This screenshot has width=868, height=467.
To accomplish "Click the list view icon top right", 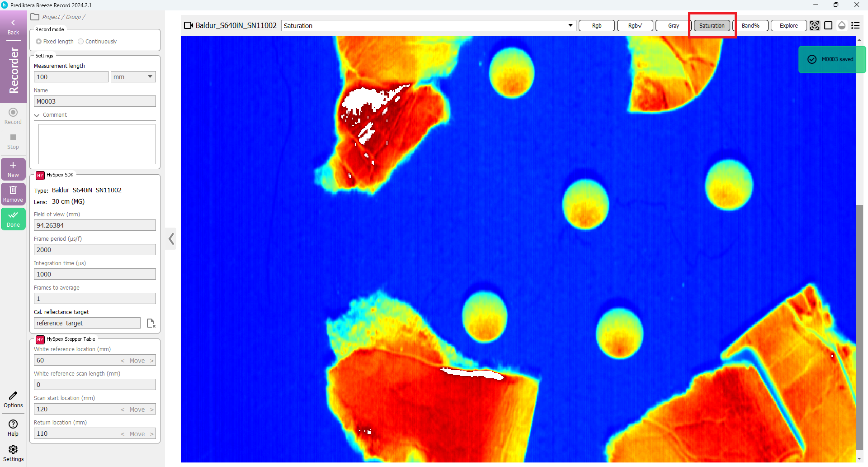I will pos(856,26).
